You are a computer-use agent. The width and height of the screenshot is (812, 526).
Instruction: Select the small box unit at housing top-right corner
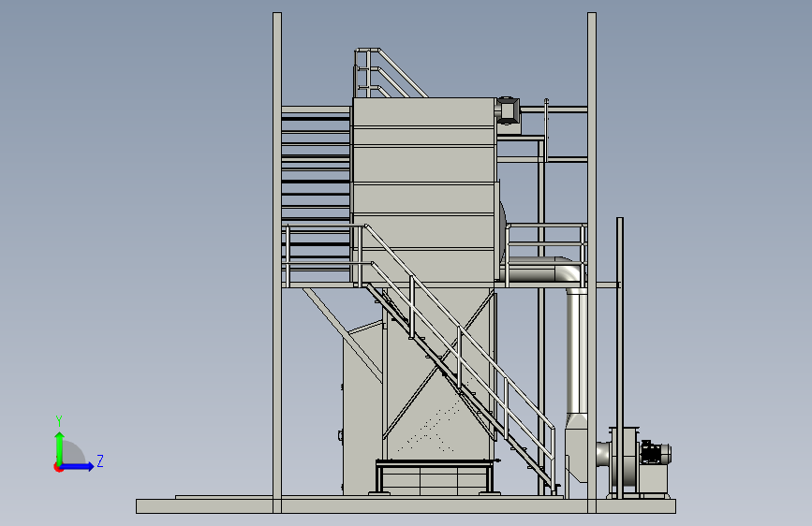click(x=508, y=110)
